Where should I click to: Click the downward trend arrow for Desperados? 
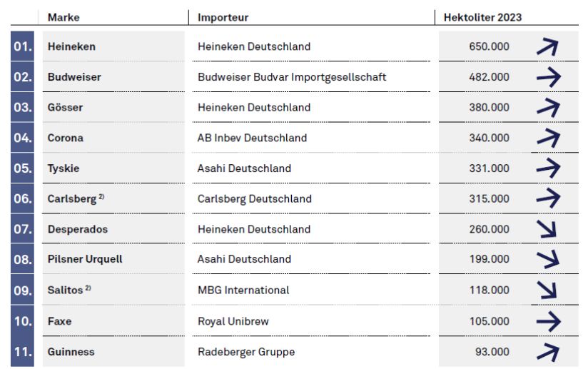547,228
